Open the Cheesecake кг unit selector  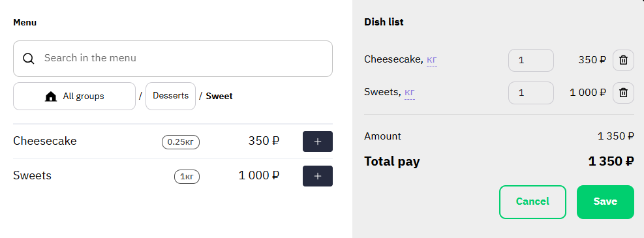pos(432,60)
